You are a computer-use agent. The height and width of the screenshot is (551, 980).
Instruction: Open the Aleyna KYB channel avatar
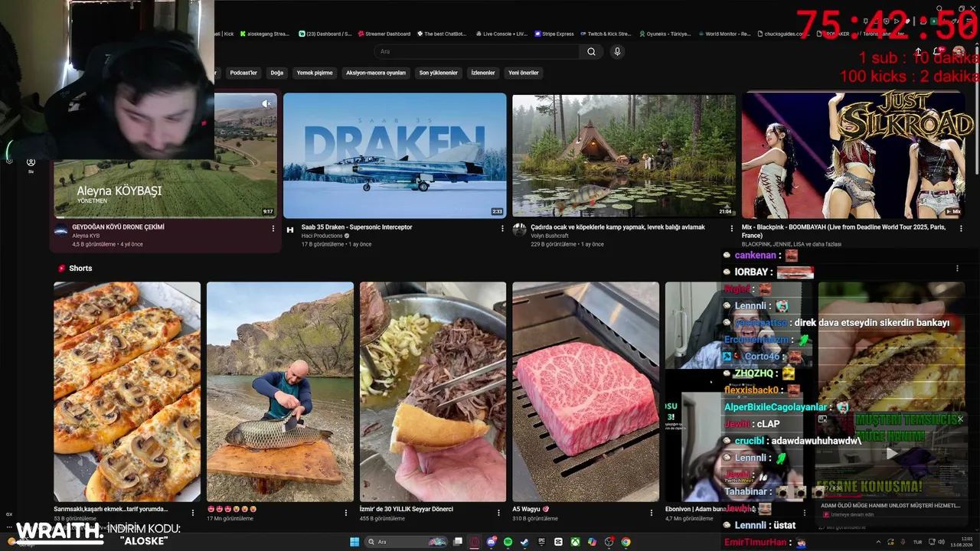click(61, 230)
